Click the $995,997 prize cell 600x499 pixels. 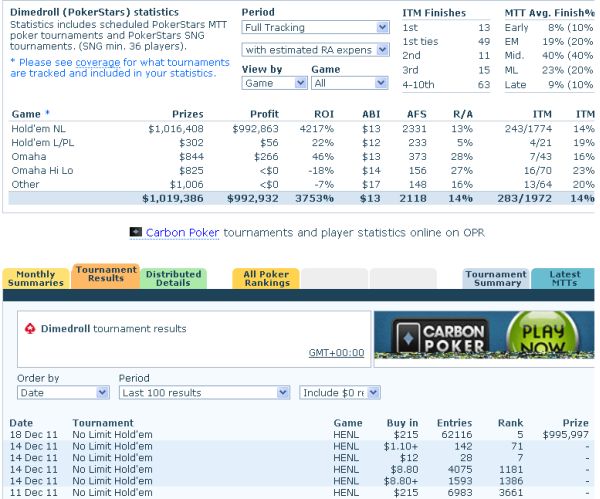(x=566, y=435)
